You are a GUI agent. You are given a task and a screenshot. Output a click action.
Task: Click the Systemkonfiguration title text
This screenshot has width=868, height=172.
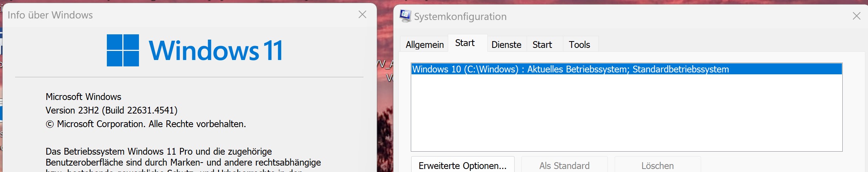coord(460,17)
